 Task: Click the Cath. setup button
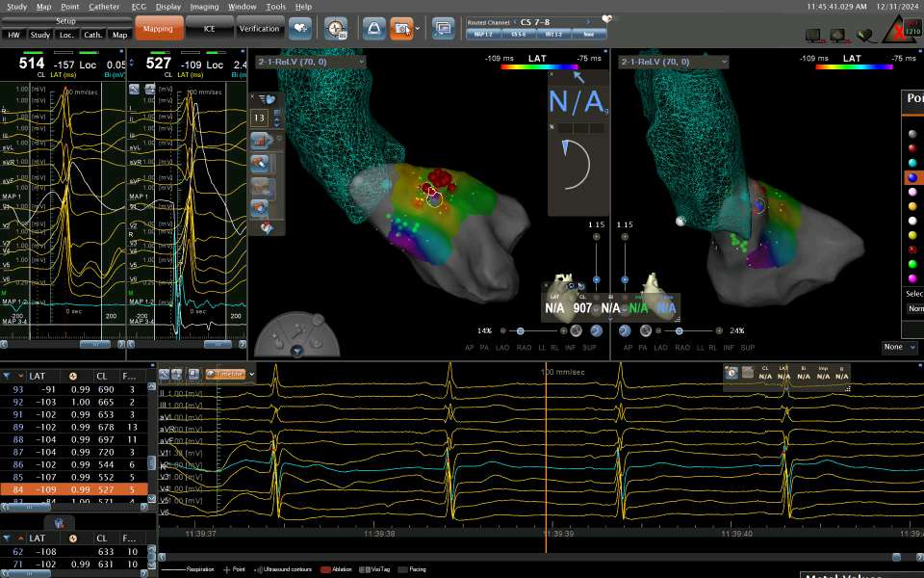point(92,35)
